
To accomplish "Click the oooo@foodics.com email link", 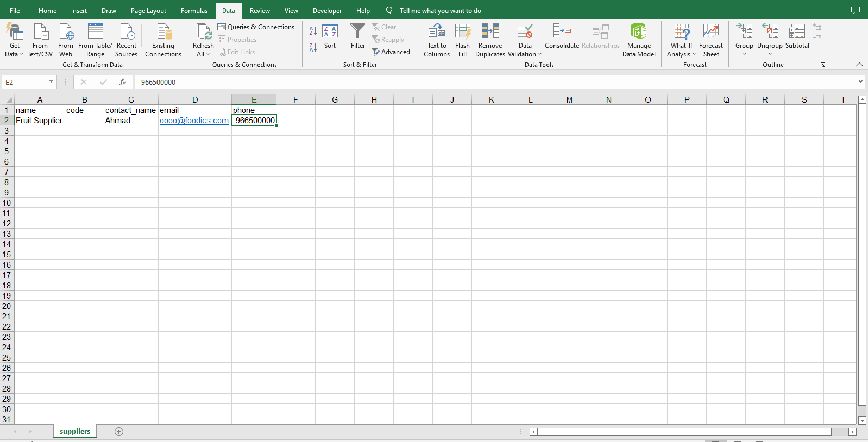I will coord(194,121).
